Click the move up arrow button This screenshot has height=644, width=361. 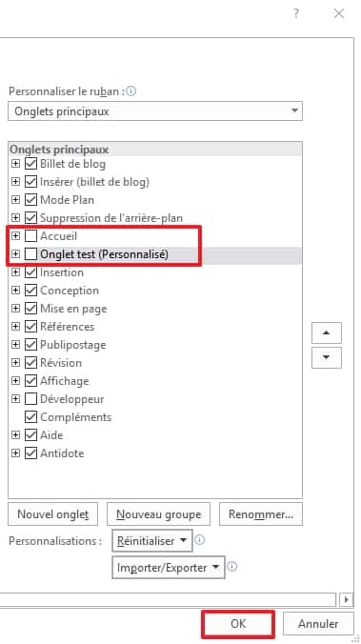(327, 332)
